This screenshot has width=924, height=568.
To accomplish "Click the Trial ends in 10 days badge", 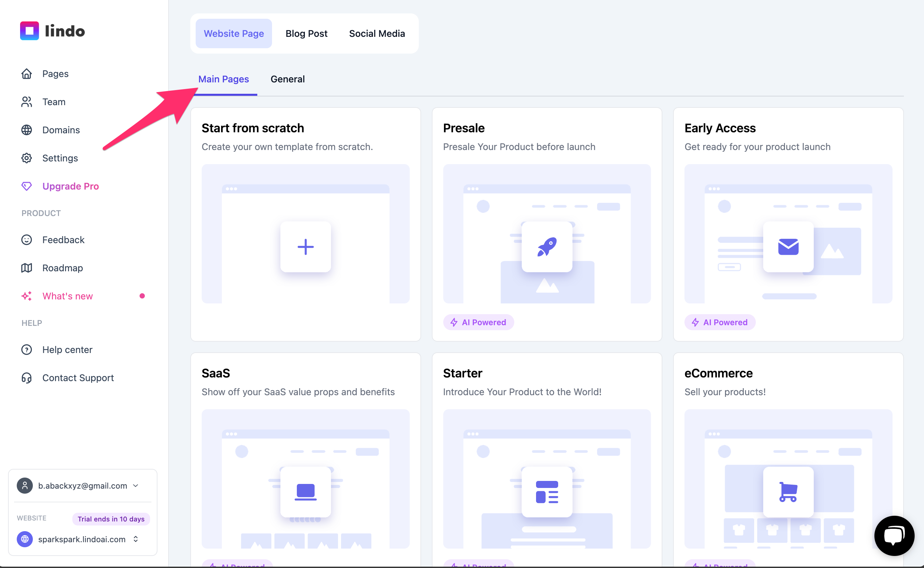I will pyautogui.click(x=111, y=519).
